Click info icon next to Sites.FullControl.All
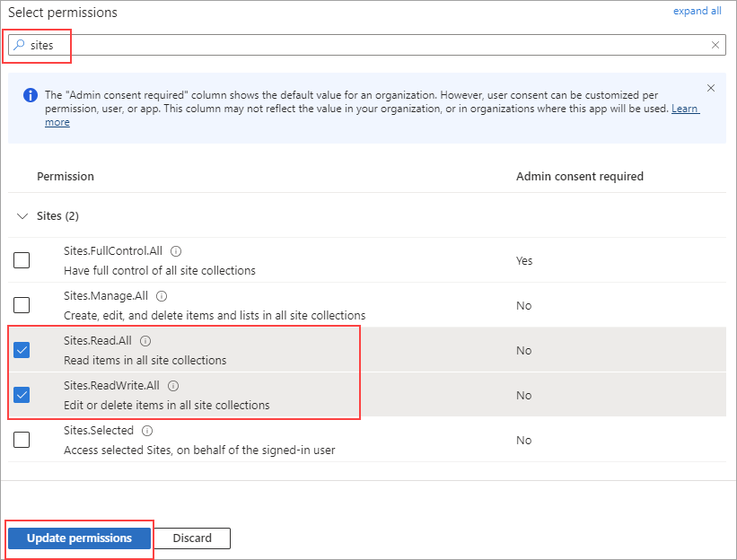The width and height of the screenshot is (737, 560). click(x=176, y=251)
